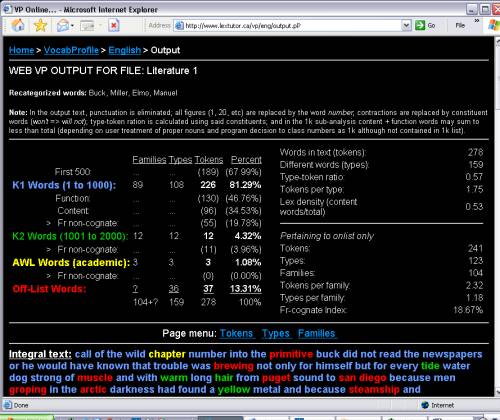Viewport: 500px width, 420px height.
Task: Go to the English breadcrumb link
Action: (x=125, y=50)
